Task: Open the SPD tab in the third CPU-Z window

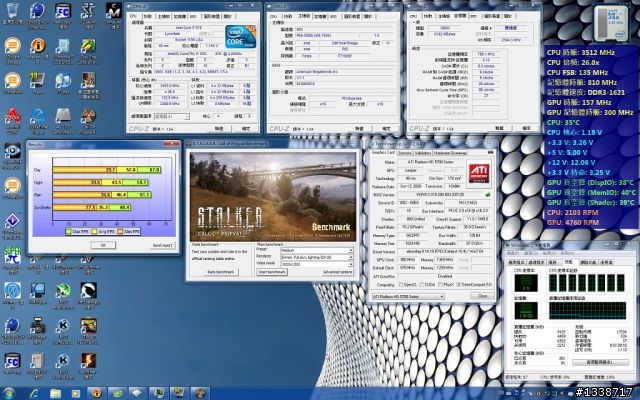Action: 473,16
